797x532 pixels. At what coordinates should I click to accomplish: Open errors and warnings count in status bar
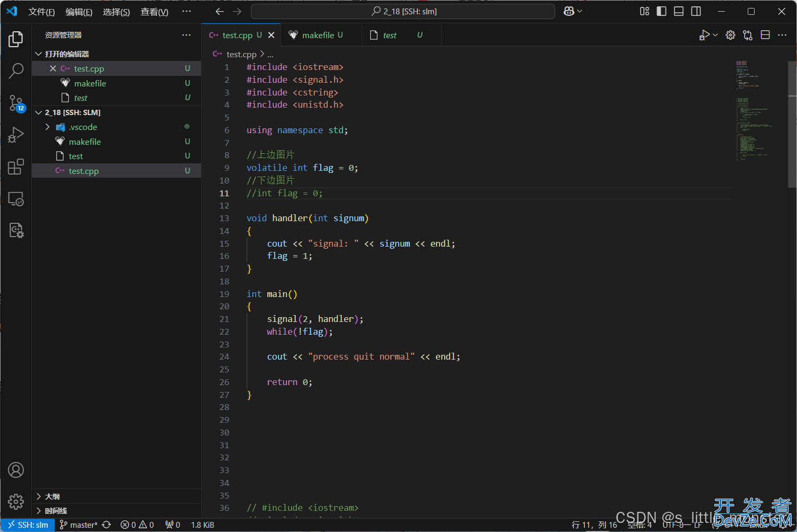point(137,525)
